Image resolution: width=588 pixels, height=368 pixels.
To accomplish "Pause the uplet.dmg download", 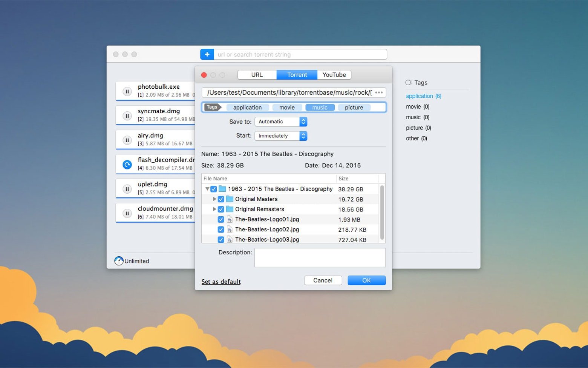I will tap(127, 189).
